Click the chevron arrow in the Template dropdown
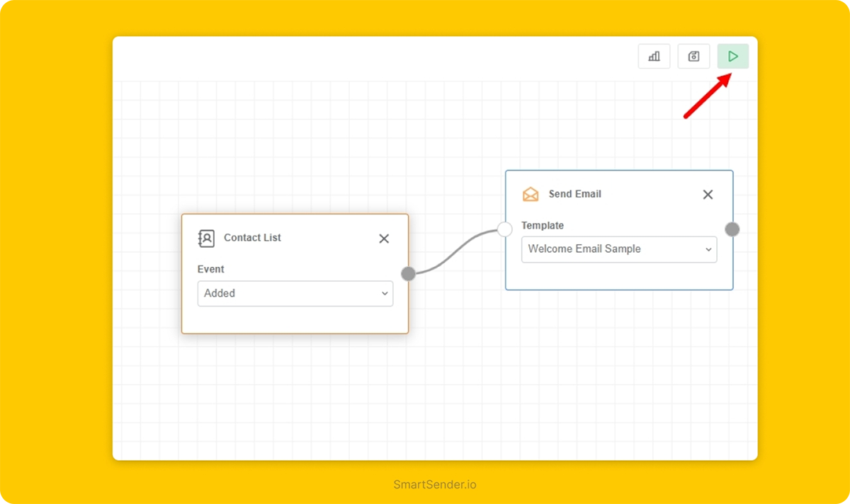Screen dimensions: 850x504 click(708, 250)
